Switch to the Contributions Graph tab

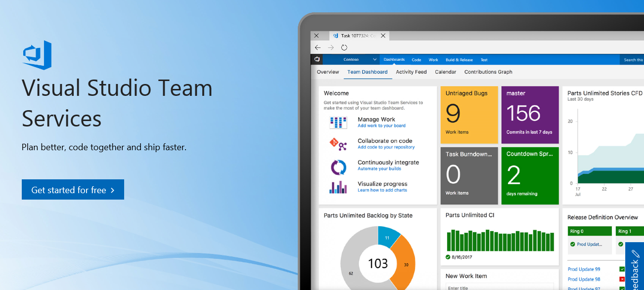(488, 72)
